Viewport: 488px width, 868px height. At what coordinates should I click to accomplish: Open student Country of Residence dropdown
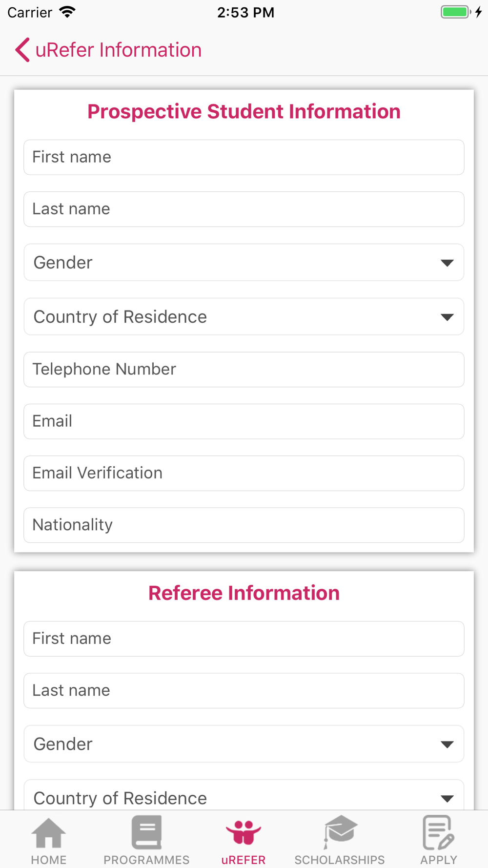point(244,317)
